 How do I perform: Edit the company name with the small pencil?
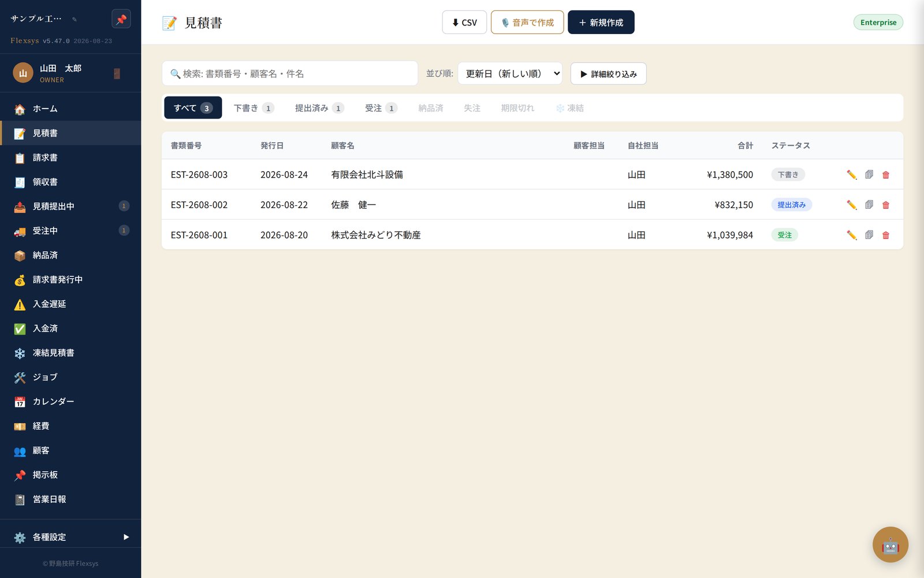(x=74, y=19)
